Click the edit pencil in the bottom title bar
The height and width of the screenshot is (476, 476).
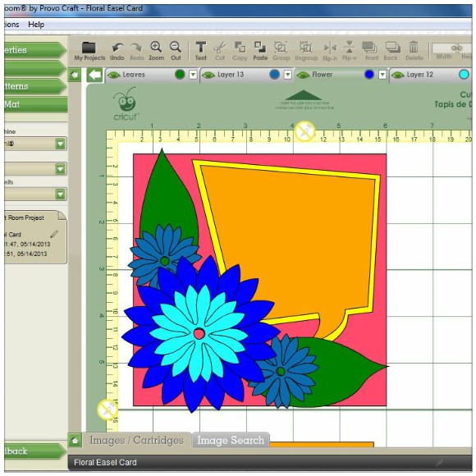coord(439,463)
